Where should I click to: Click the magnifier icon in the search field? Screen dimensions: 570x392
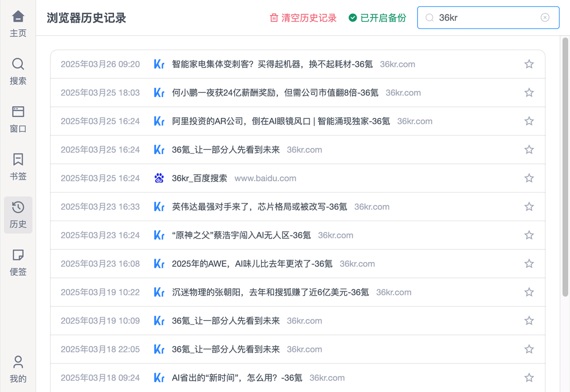coord(429,18)
